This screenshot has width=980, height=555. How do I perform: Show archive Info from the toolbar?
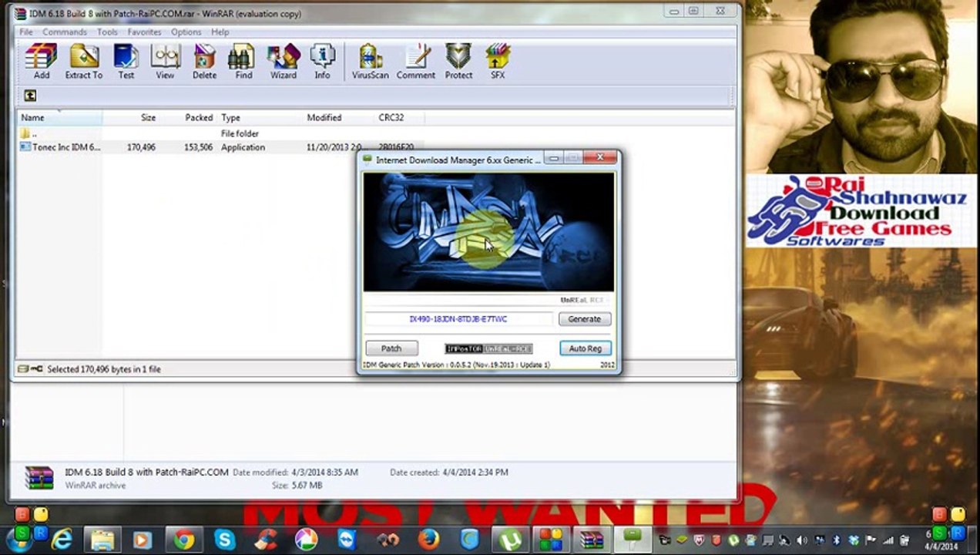[322, 62]
